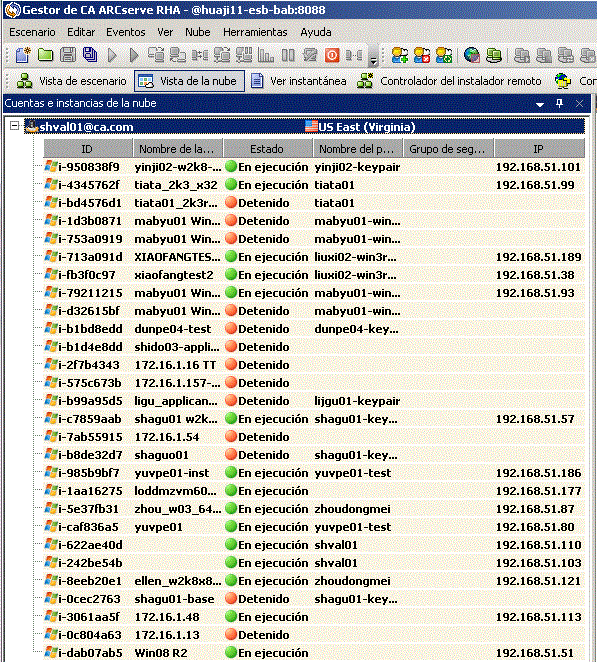The image size is (597, 662).
Task: Switch to Vista de escenario view
Action: point(71,81)
